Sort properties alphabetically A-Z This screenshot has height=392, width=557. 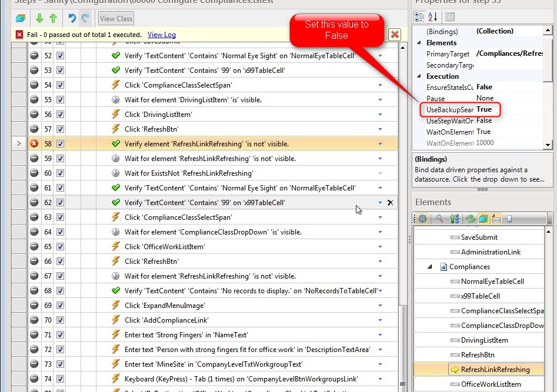[433, 16]
